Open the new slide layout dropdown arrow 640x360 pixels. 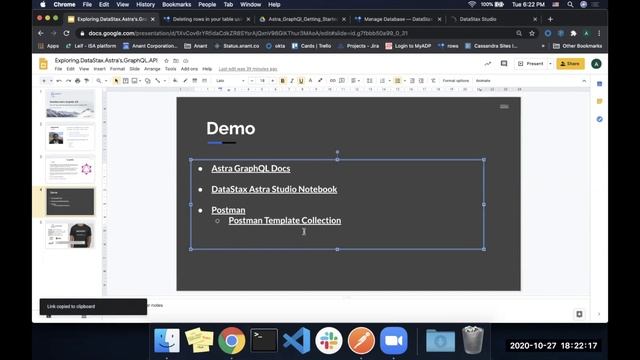[x=51, y=81]
